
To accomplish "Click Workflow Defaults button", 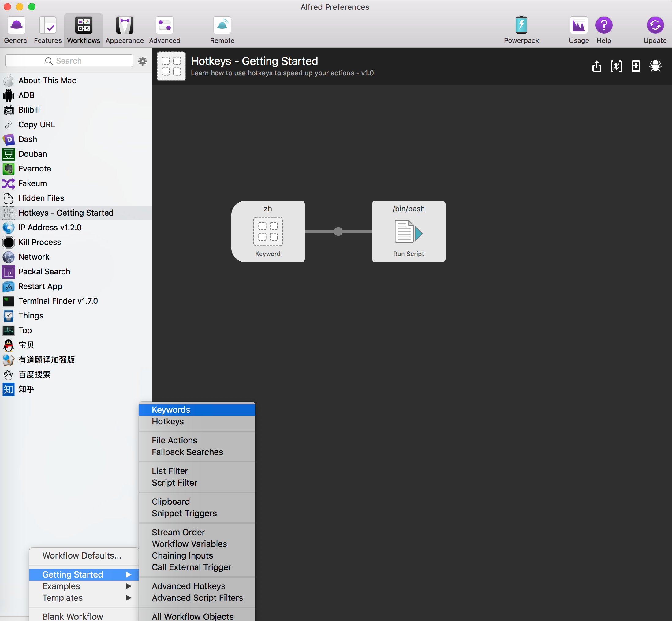I will [82, 554].
